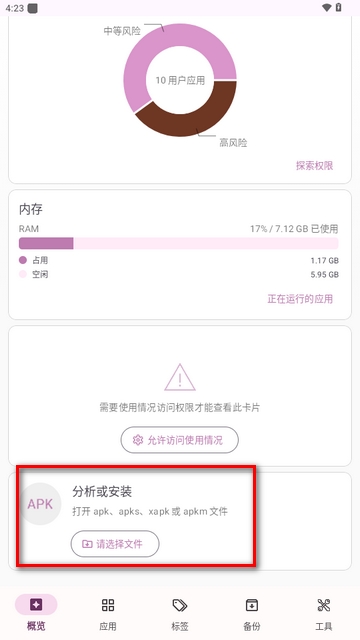Image resolution: width=360 pixels, height=640 pixels.
Task: Tap the warning triangle icon
Action: [180, 378]
